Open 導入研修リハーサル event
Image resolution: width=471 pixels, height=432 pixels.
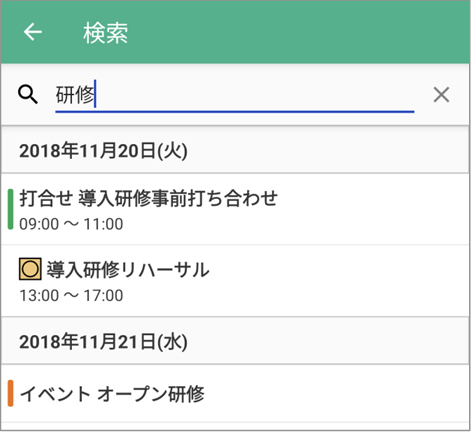tap(235, 281)
